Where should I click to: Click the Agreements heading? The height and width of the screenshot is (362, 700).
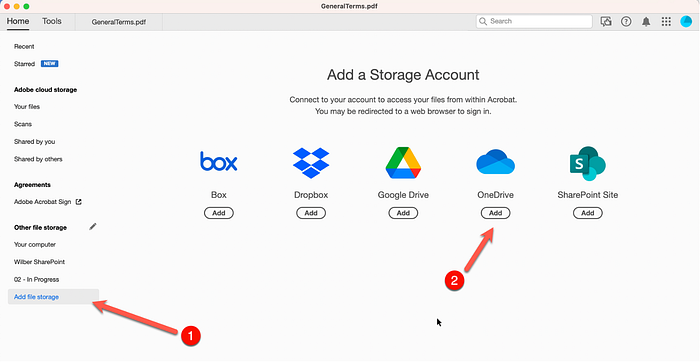tap(32, 185)
